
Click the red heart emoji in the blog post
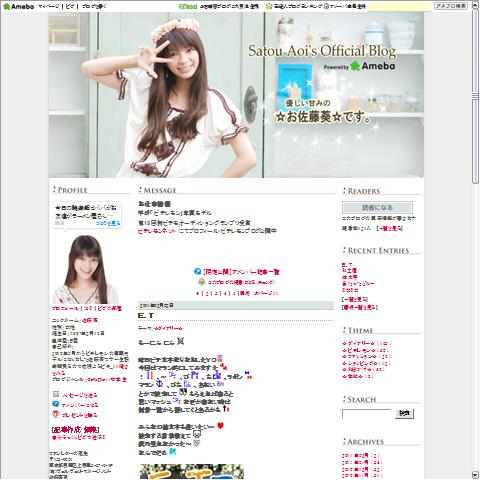click(x=220, y=426)
